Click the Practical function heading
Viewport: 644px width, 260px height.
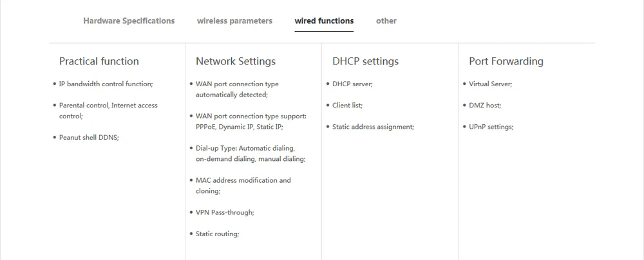tap(99, 62)
